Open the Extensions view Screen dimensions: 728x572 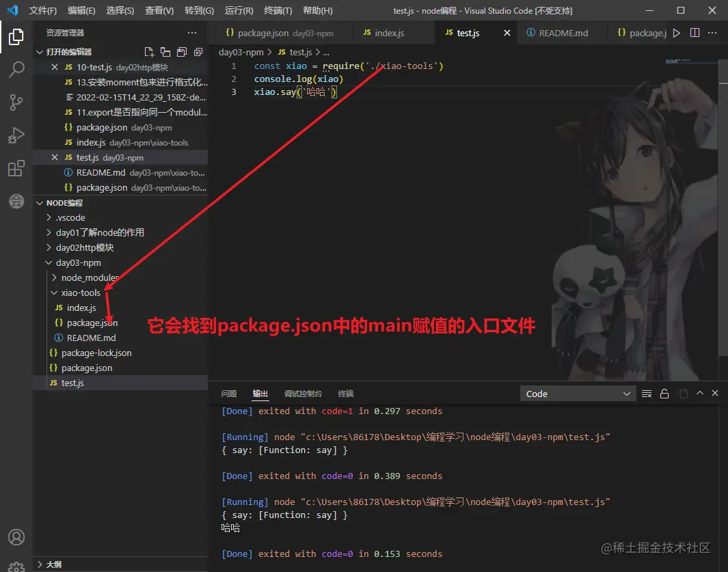(x=16, y=168)
